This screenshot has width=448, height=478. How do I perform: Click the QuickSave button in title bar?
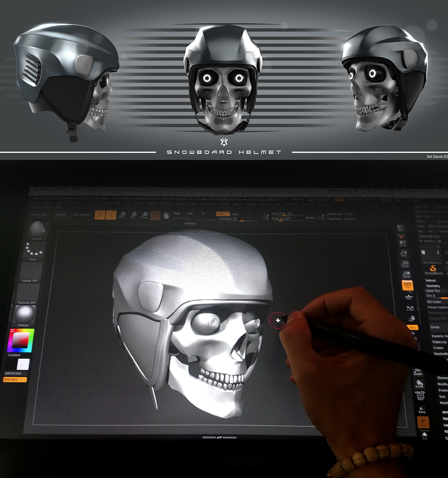(x=298, y=200)
